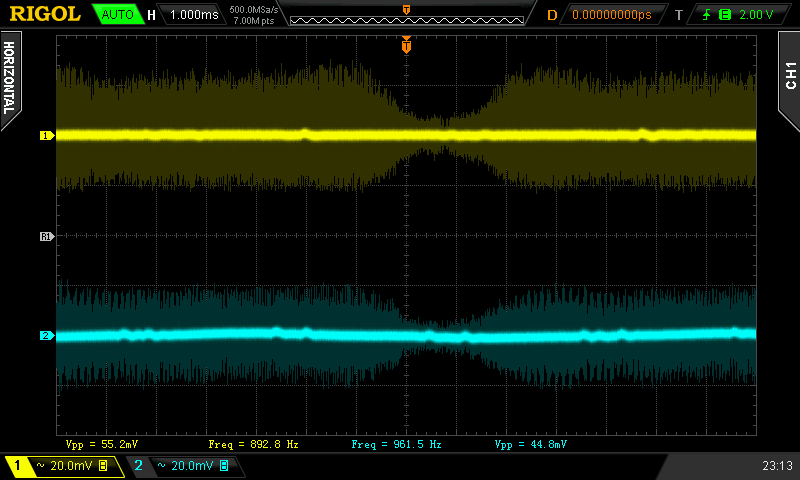800x480 pixels.
Task: Click the yellow channel 1 ground marker
Action: [x=46, y=135]
